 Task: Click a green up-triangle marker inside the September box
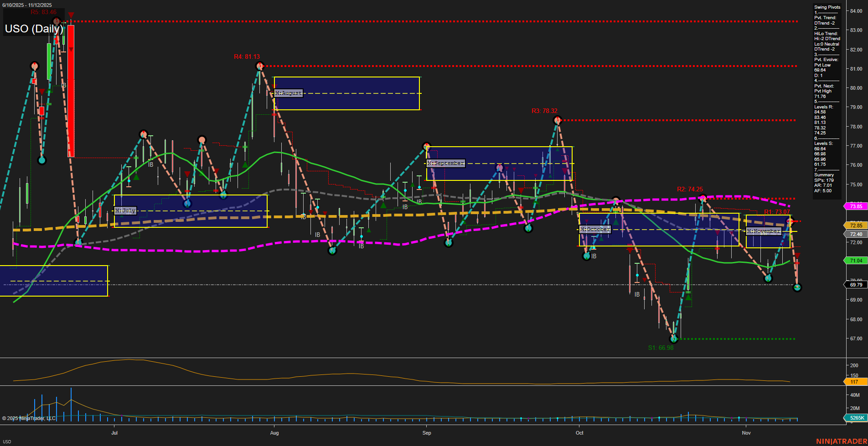click(558, 149)
